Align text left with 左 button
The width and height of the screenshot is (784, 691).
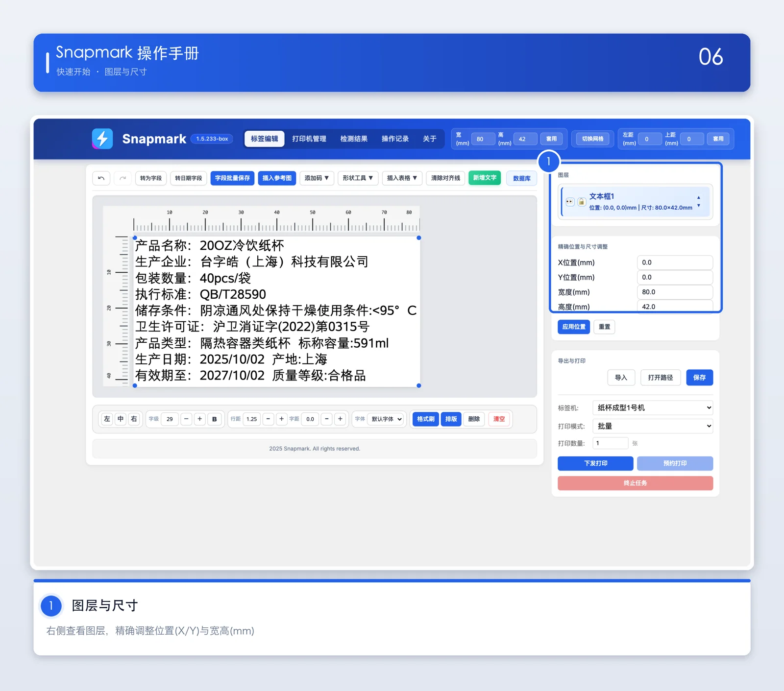point(107,419)
